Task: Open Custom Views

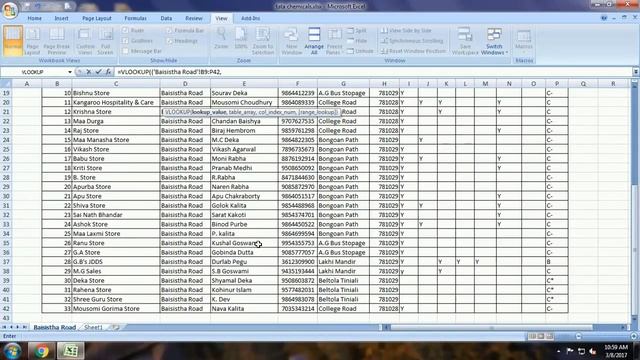Action: (85, 40)
